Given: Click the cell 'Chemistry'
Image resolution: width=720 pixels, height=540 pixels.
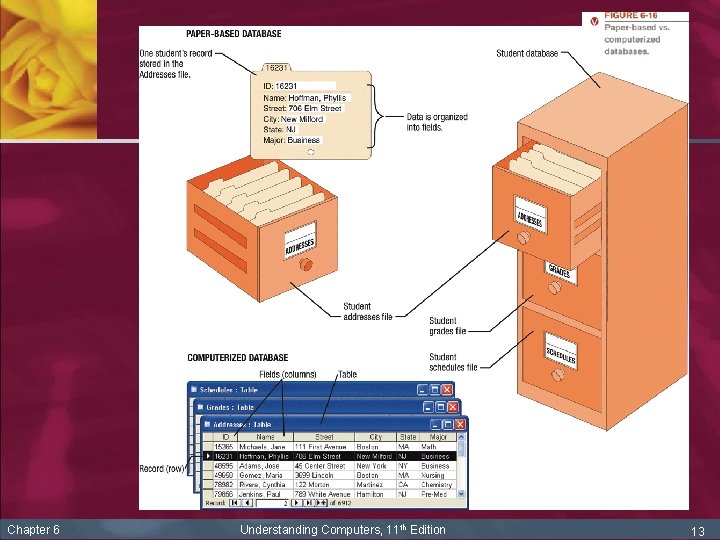Looking at the screenshot, I should pyautogui.click(x=438, y=484).
